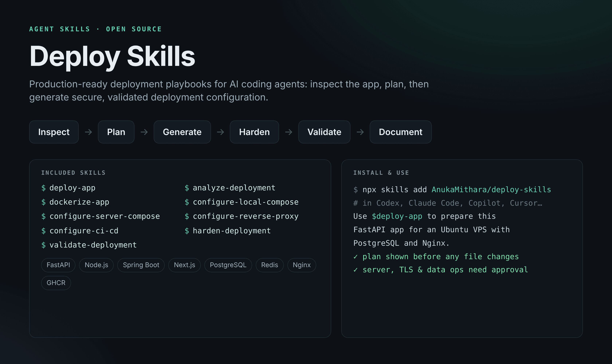
Task: Select the Harden step pill
Action: 254,132
